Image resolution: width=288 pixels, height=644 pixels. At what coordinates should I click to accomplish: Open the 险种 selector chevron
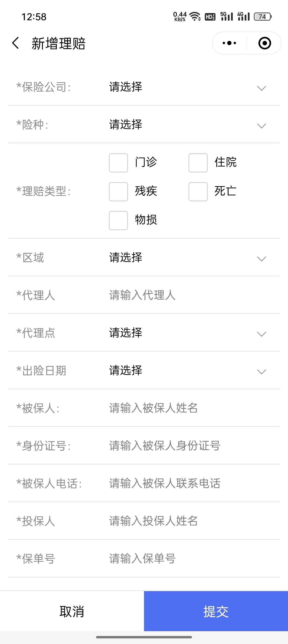point(262,126)
